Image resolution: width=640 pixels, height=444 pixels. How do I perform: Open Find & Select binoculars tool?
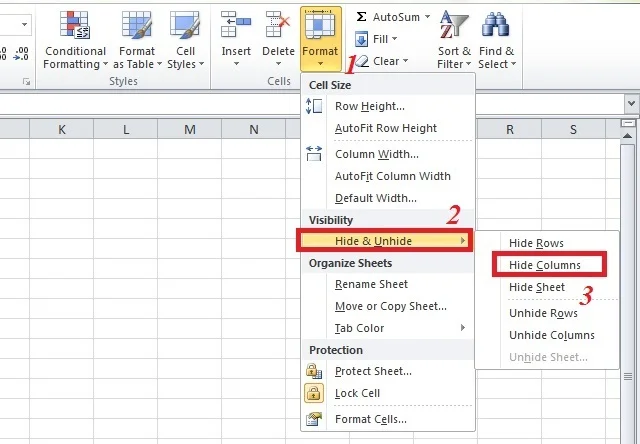point(496,40)
